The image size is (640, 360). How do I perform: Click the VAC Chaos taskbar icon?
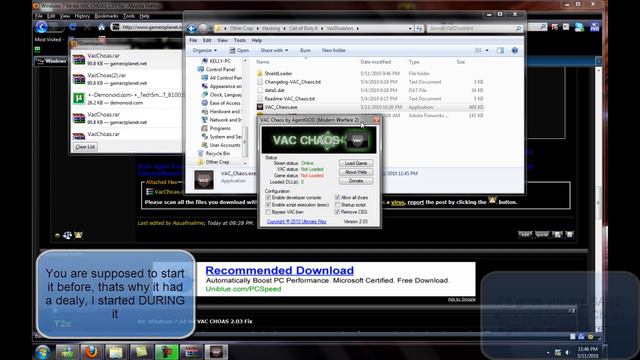point(216,352)
